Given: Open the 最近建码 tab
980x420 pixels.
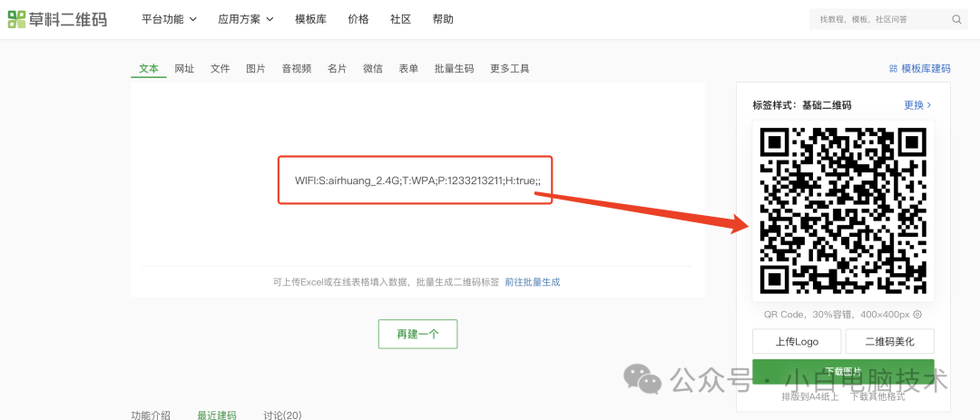Looking at the screenshot, I should tap(217, 415).
